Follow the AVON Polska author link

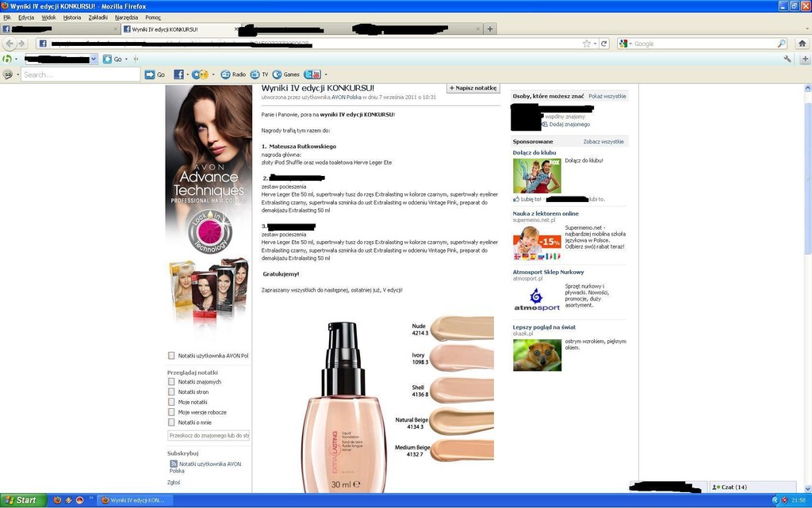pos(347,97)
